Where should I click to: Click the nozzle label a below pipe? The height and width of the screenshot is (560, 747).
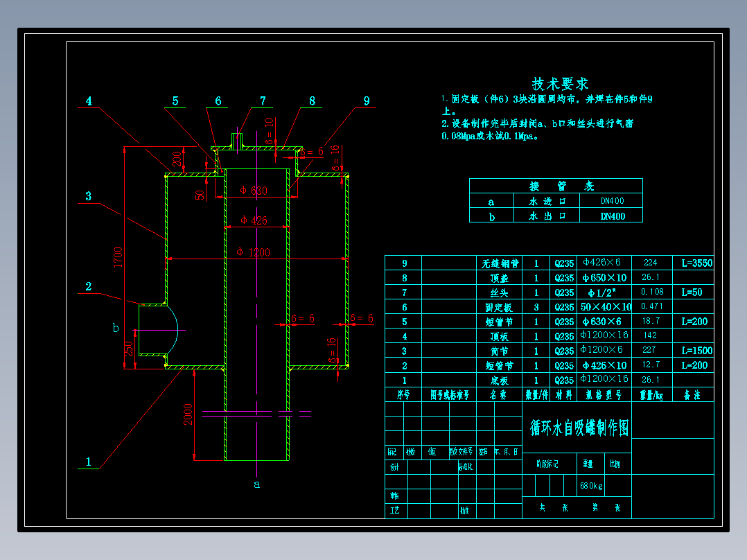pos(257,484)
